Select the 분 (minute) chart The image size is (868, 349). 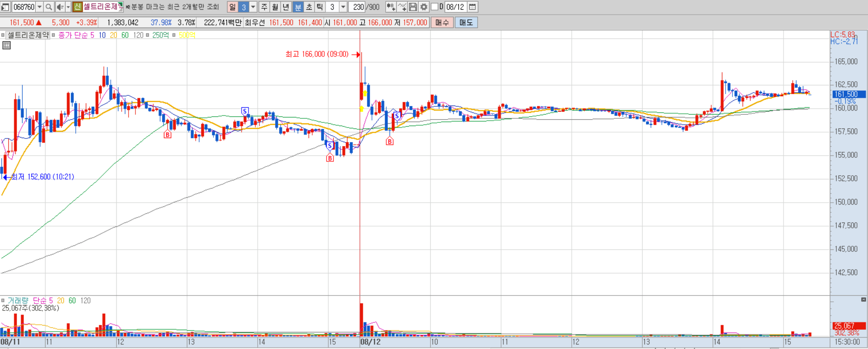click(298, 7)
